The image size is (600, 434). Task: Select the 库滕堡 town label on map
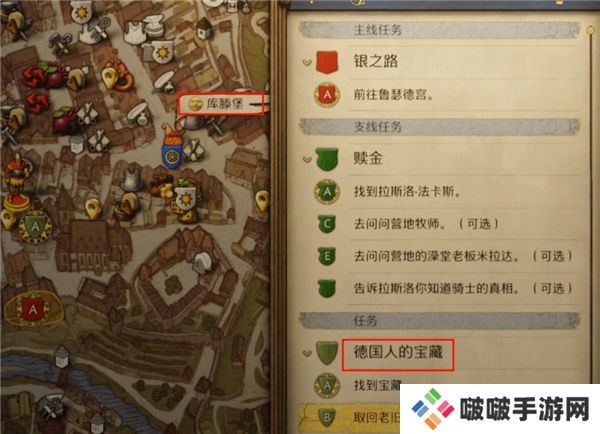(222, 104)
